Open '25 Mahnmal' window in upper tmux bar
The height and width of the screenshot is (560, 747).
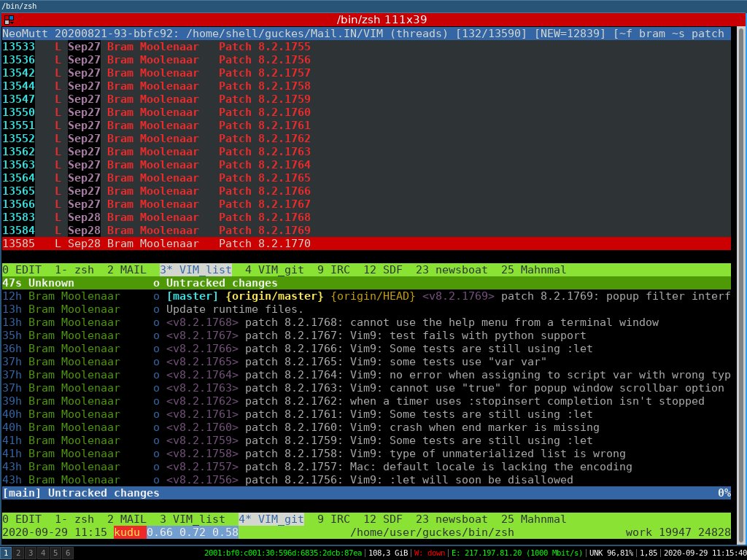533,270
